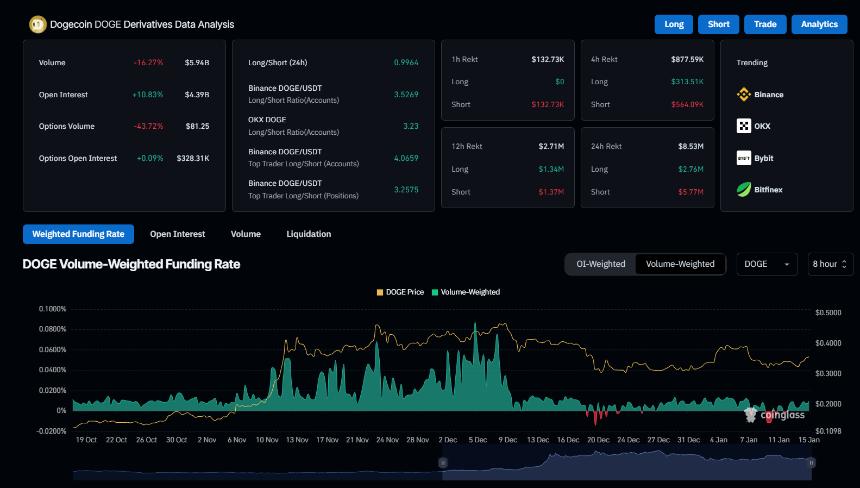Switch to the Volume tab
Screen dimensions: 860x488
pyautogui.click(x=246, y=234)
